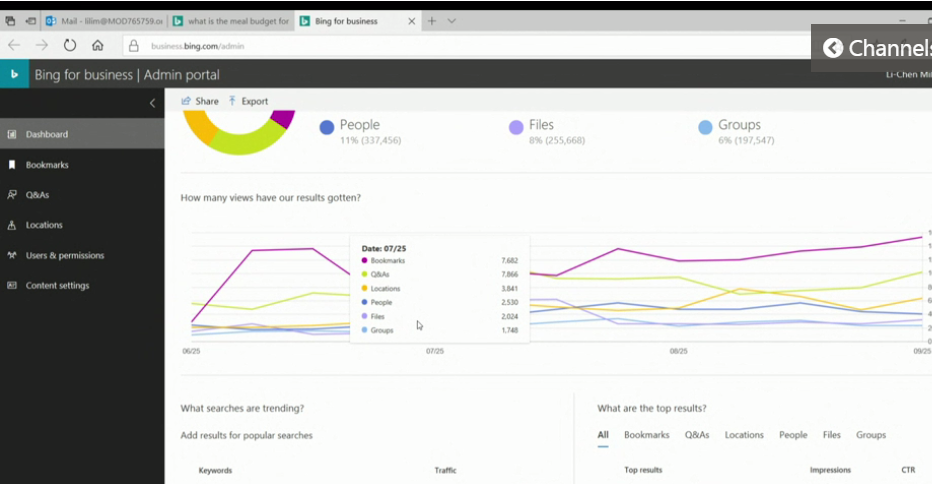This screenshot has width=932, height=484.
Task: Open Content settings sidebar icon
Action: (12, 285)
